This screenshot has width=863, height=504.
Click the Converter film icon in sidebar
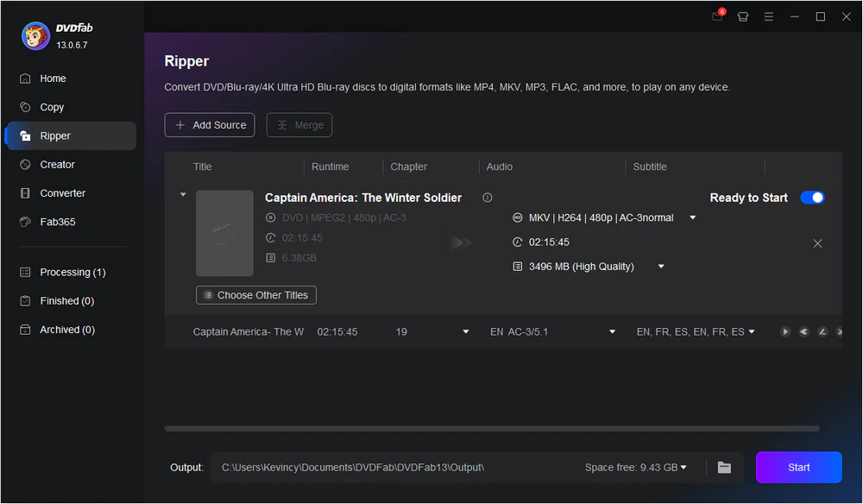tap(25, 193)
